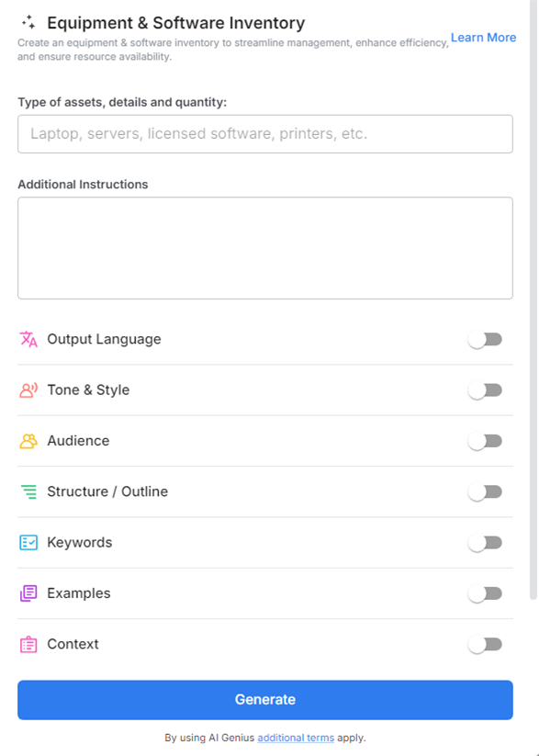Turn on the Tone & Style switch
The width and height of the screenshot is (539, 756).
click(x=486, y=389)
